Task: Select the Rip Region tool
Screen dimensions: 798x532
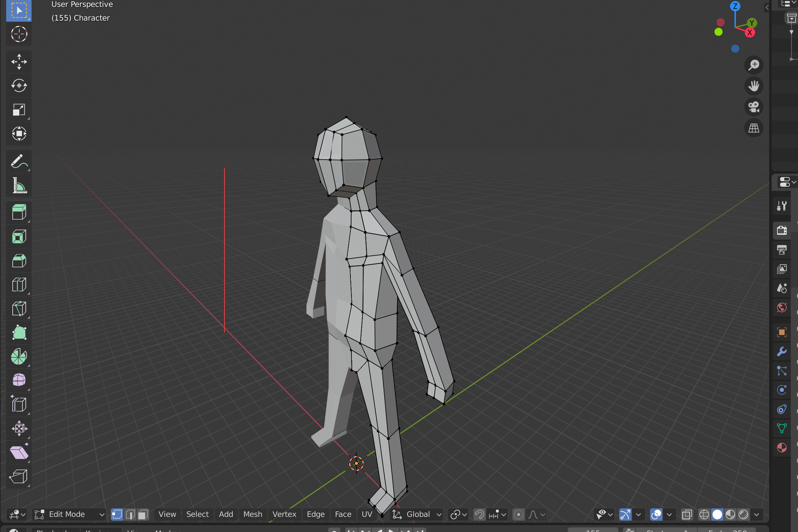Action: point(19,476)
